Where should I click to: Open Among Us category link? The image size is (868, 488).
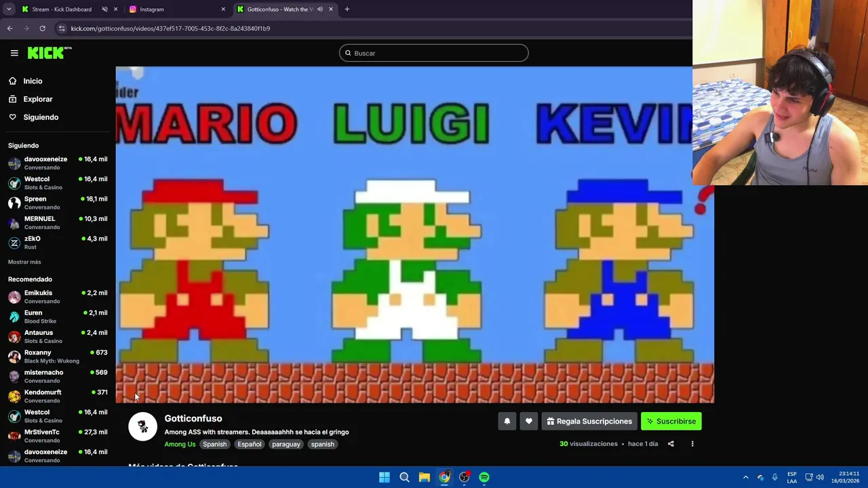pyautogui.click(x=180, y=444)
